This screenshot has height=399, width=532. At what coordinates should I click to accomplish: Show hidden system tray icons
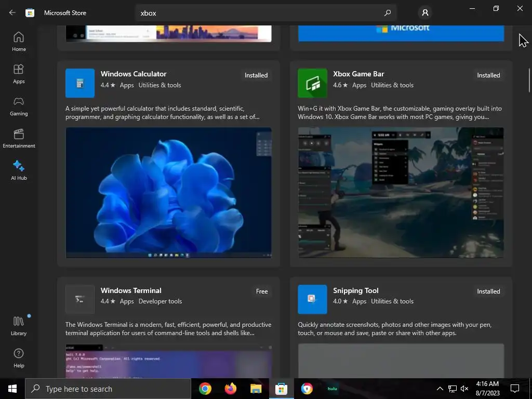(440, 389)
